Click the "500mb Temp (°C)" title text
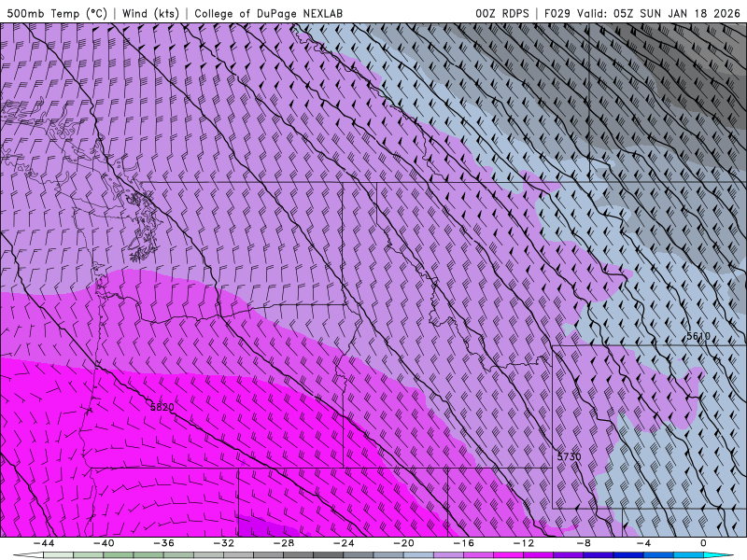 point(56,13)
